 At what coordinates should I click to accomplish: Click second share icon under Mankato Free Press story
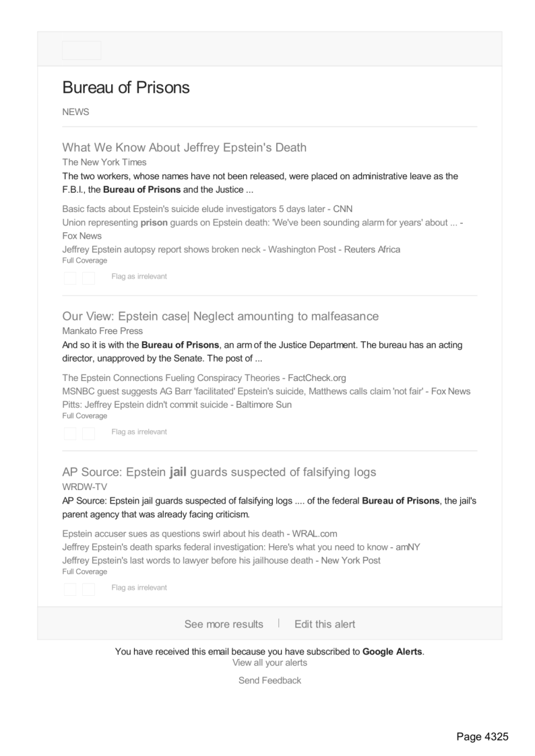[x=88, y=434]
